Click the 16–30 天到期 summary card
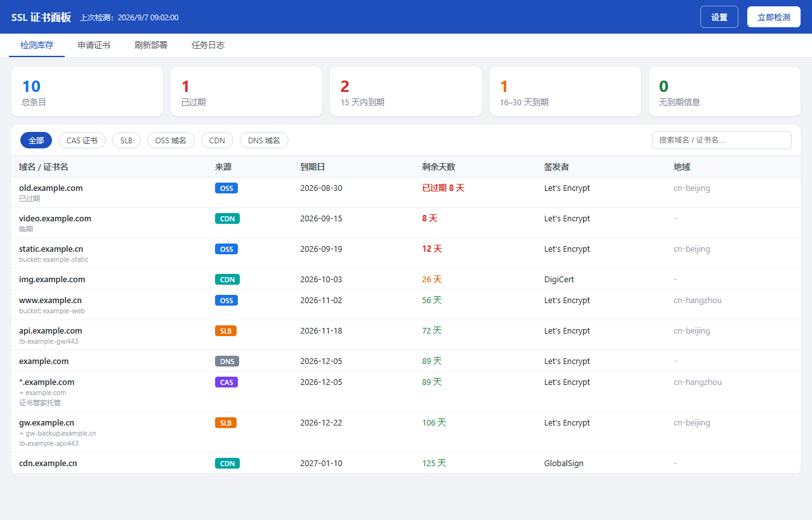Screen dimensions: 812x520 click(x=565, y=91)
